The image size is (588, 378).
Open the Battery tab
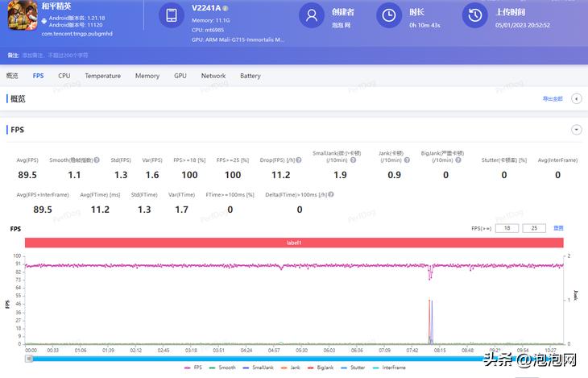[251, 76]
